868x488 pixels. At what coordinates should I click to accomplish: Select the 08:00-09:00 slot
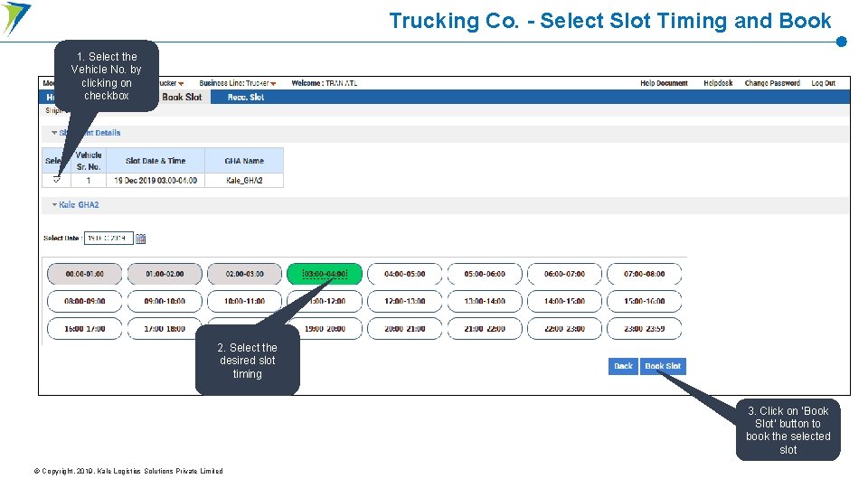(x=85, y=301)
